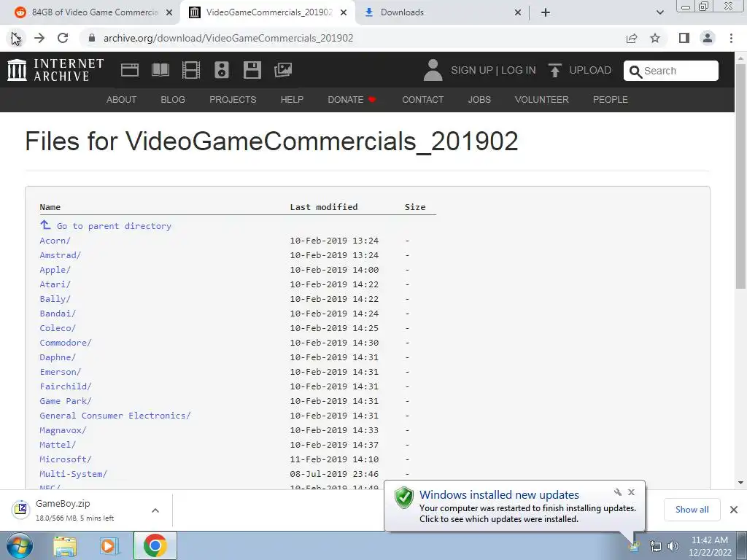
Task: Click the DONATE menu item
Action: tap(352, 99)
